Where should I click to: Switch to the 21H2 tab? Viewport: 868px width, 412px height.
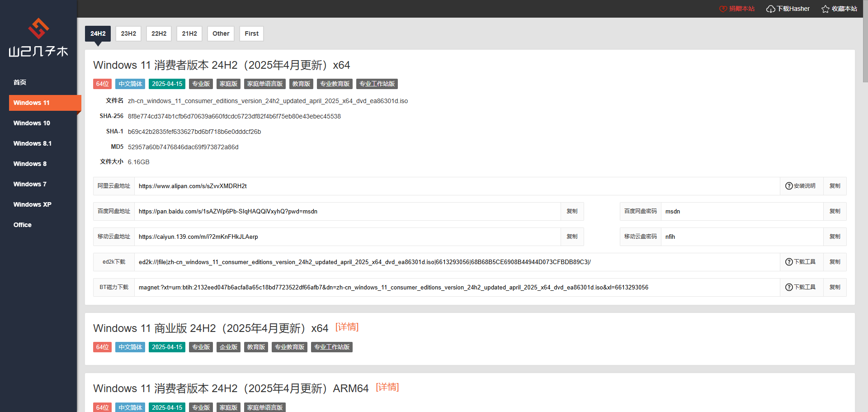tap(189, 33)
